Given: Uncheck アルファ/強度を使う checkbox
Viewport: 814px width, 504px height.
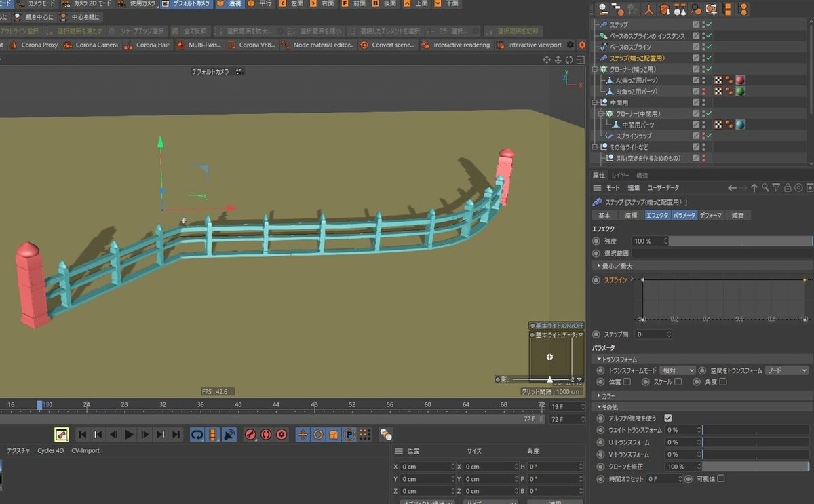Looking at the screenshot, I should [668, 418].
